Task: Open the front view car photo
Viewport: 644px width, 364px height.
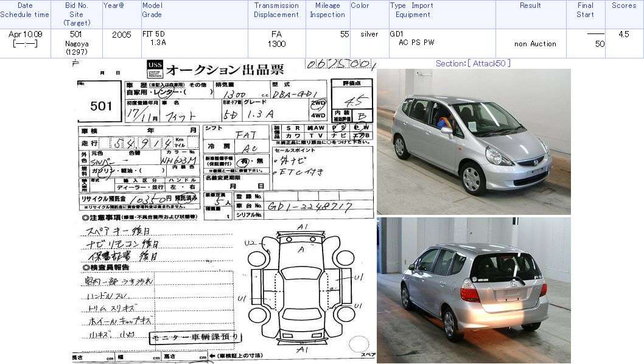Action: click(x=474, y=142)
